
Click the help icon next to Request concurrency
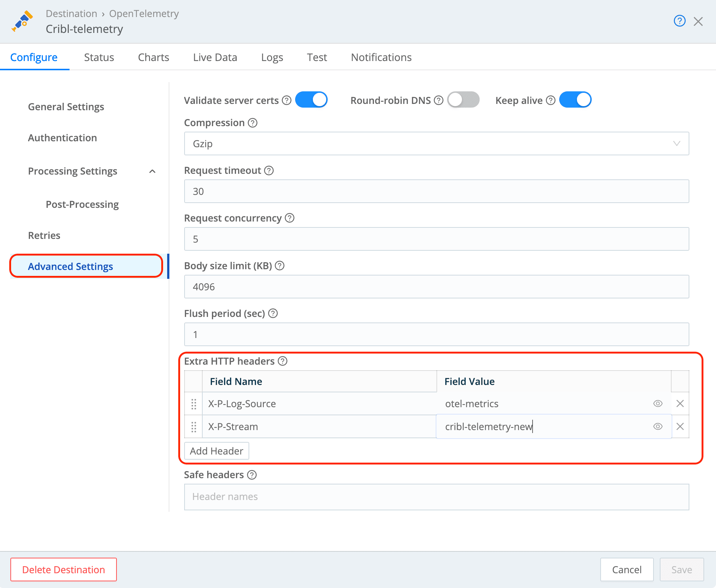click(290, 218)
